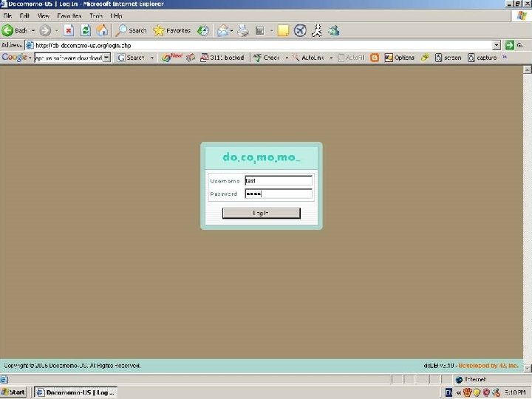This screenshot has width=532, height=399.
Task: Click the spelling Check button
Action: coord(267,58)
